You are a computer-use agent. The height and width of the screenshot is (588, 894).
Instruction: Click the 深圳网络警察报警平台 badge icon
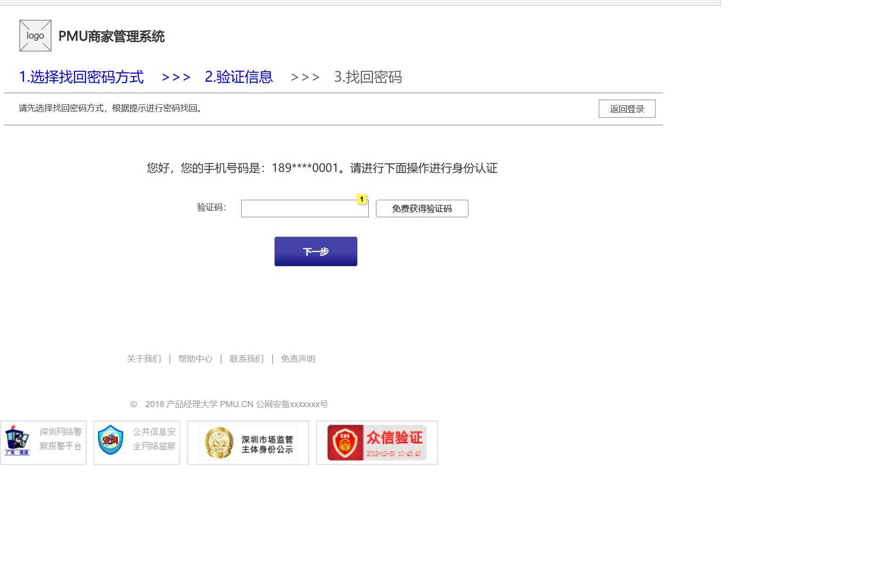43,442
